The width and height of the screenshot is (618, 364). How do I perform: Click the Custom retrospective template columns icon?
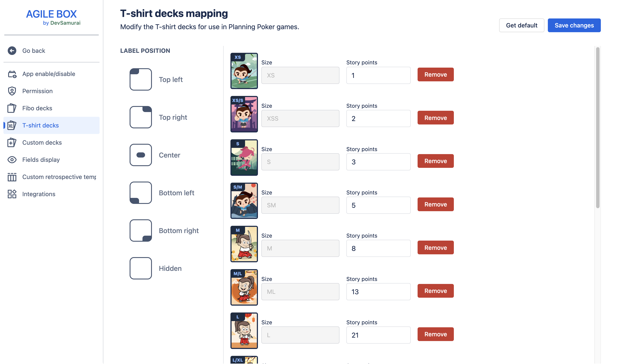tap(12, 177)
